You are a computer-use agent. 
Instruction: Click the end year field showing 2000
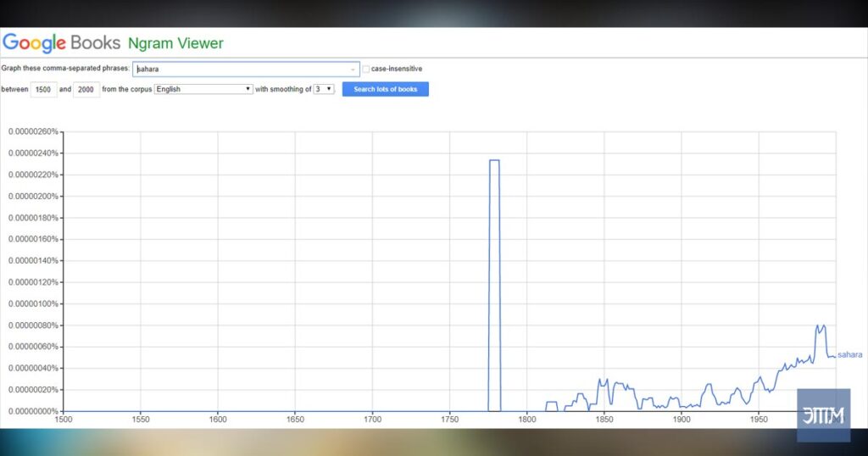pos(86,89)
